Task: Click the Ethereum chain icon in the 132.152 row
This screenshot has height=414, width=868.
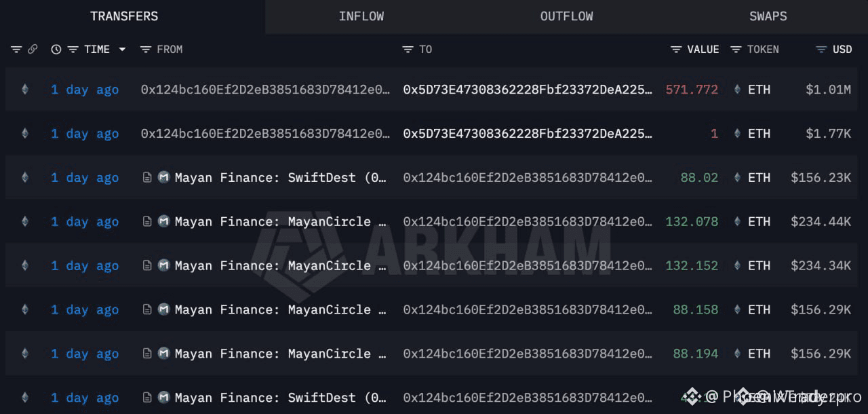Action: 25,265
